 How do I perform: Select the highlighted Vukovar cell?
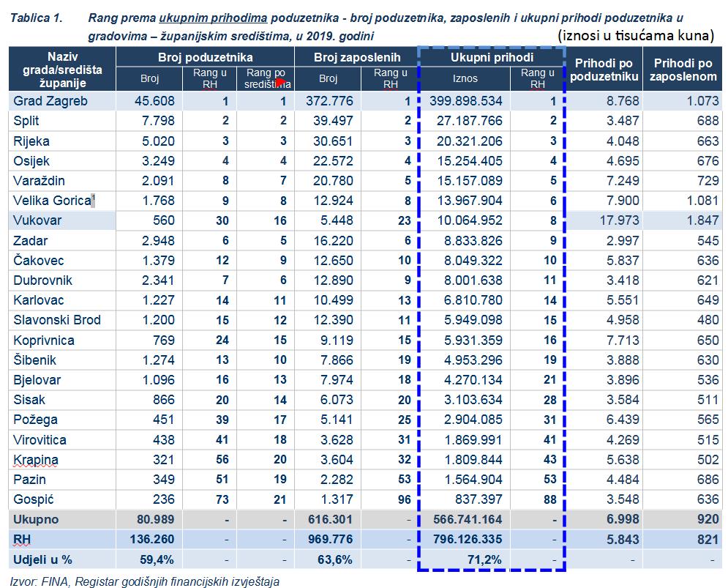click(x=61, y=220)
